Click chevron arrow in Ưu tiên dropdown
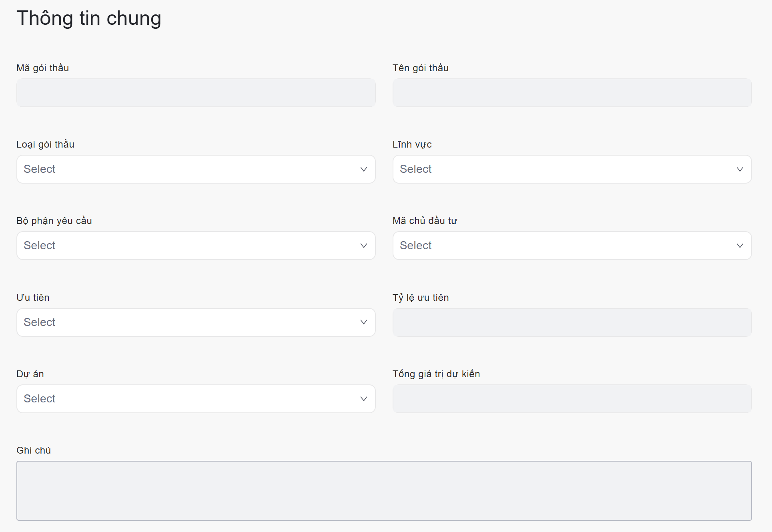Screen dimensions: 772x532 click(x=363, y=322)
